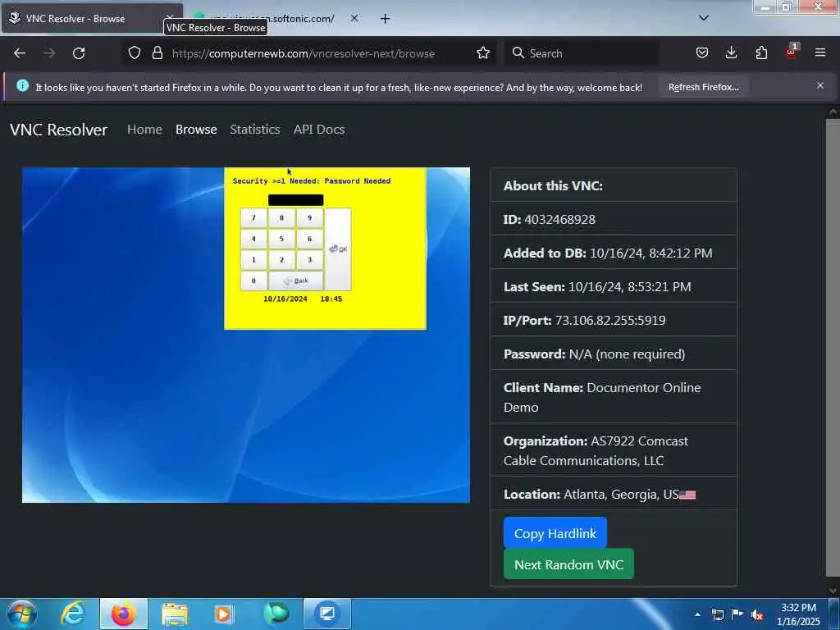
Task: Click the page vertical scrollbar
Action: (832, 348)
